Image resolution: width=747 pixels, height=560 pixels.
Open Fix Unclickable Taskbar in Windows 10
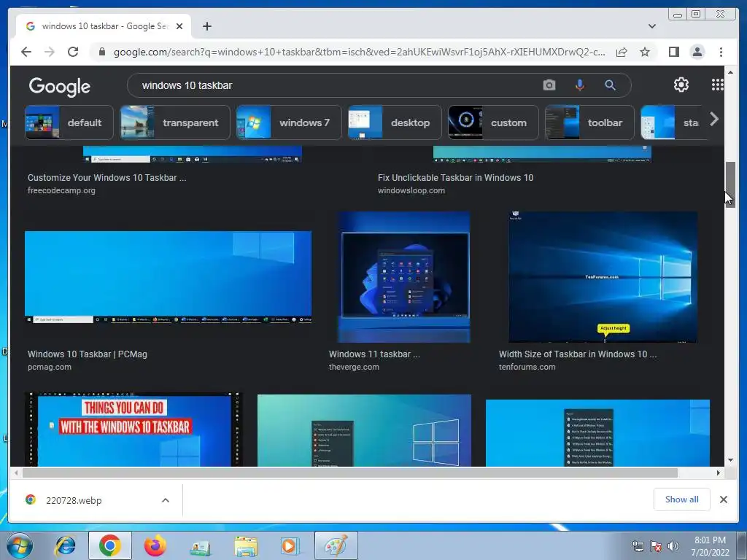455,178
